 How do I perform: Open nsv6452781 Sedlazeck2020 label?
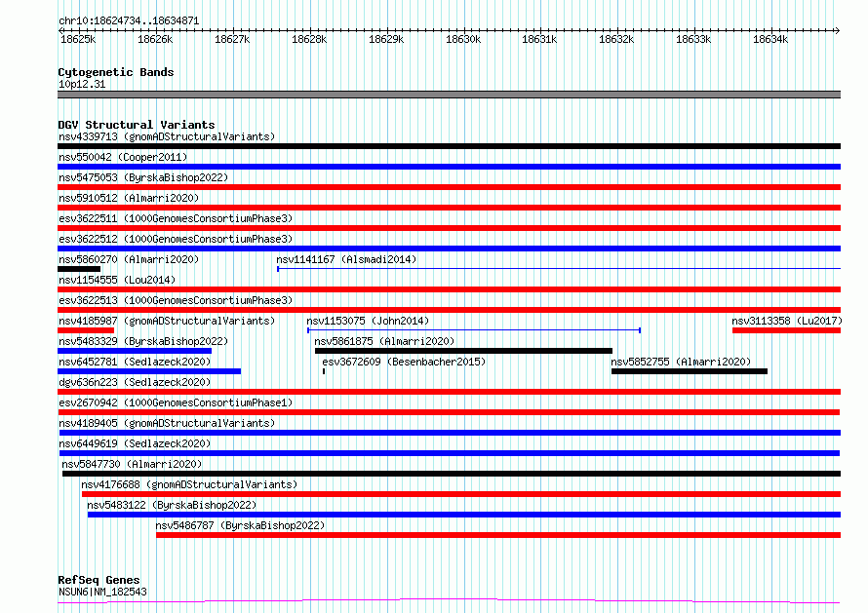[135, 362]
